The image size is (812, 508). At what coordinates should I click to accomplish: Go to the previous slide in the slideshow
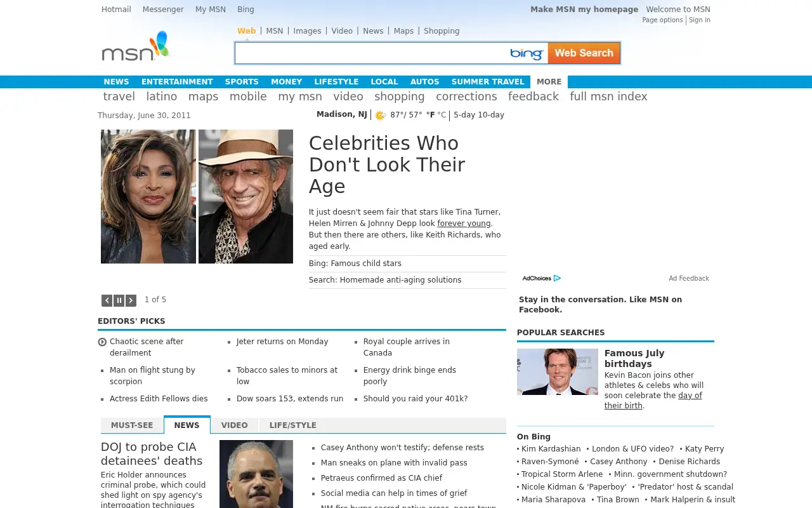pyautogui.click(x=107, y=300)
